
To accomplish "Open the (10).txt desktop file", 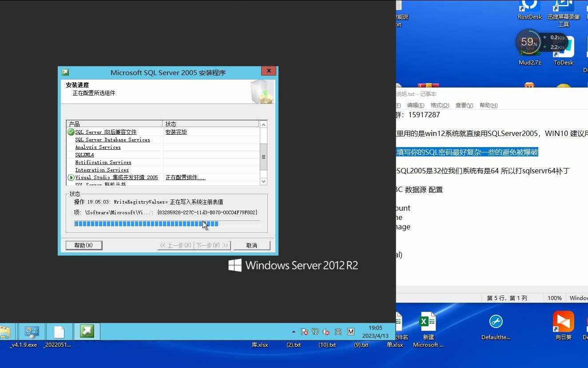I will point(327,345).
